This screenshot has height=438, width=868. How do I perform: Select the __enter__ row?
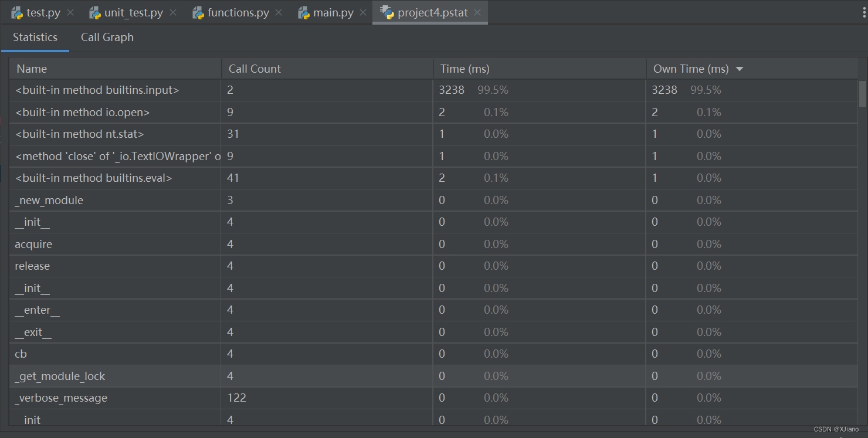click(x=433, y=310)
